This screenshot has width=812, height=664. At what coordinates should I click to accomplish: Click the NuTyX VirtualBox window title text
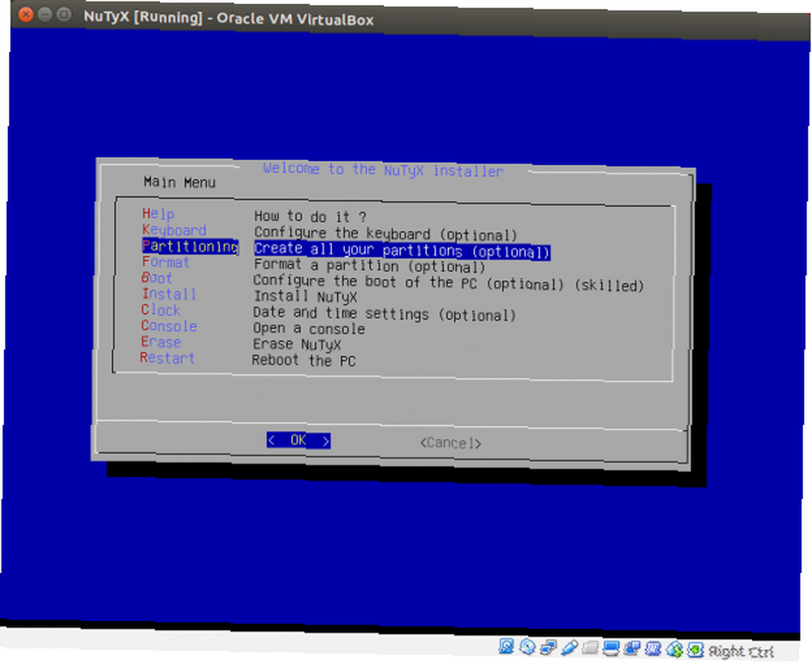(x=228, y=19)
